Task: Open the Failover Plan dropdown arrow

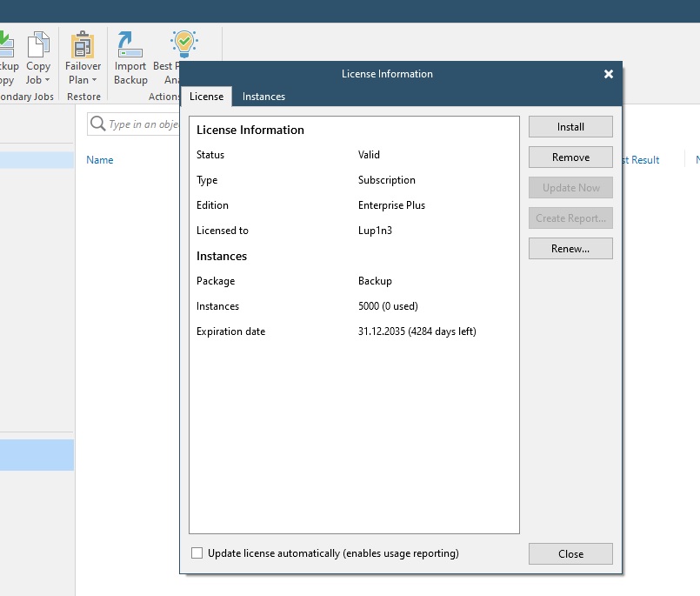Action: point(94,80)
